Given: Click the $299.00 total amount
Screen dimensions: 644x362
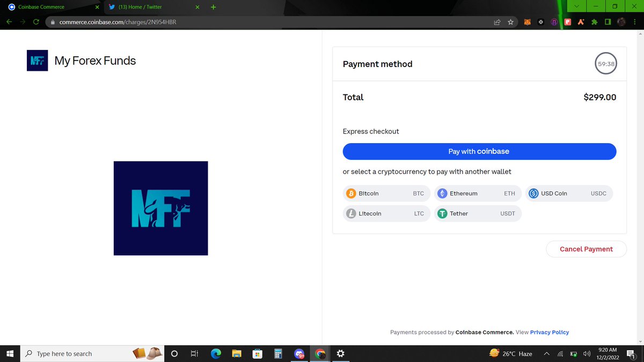Looking at the screenshot, I should (600, 97).
